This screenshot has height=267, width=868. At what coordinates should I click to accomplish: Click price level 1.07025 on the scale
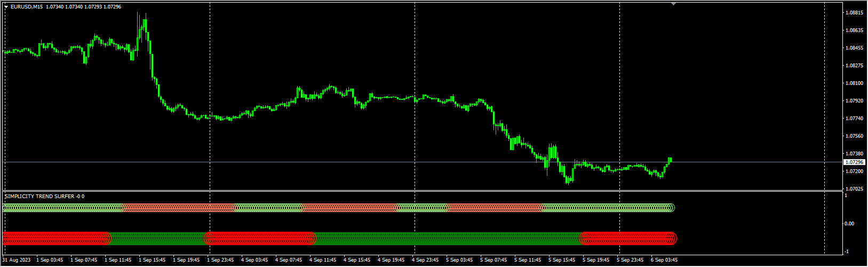click(x=855, y=189)
